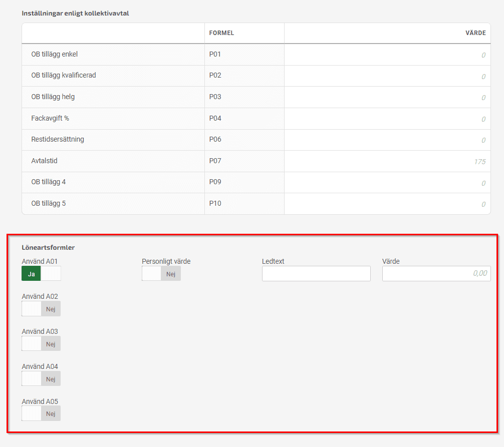The image size is (504, 447).
Task: Edit the value for OB tillägg kvalificerad
Action: (387, 76)
